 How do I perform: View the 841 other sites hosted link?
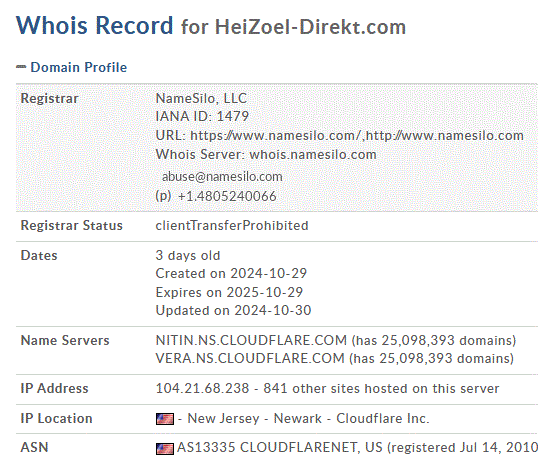coord(381,388)
